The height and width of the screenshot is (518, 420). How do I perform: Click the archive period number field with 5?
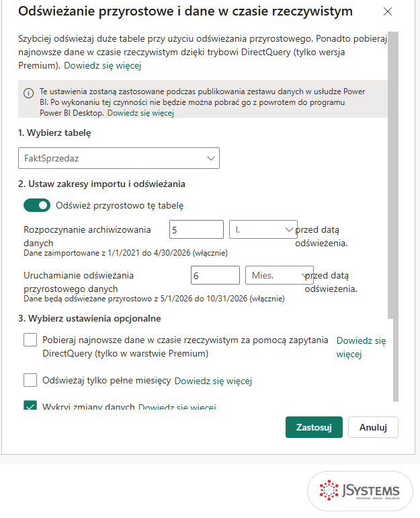click(x=196, y=229)
